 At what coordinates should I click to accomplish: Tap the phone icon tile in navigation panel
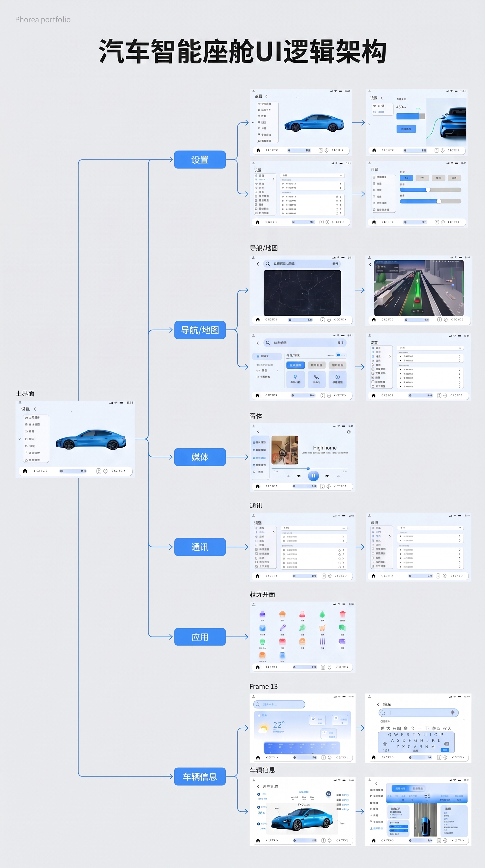pyautogui.click(x=316, y=379)
